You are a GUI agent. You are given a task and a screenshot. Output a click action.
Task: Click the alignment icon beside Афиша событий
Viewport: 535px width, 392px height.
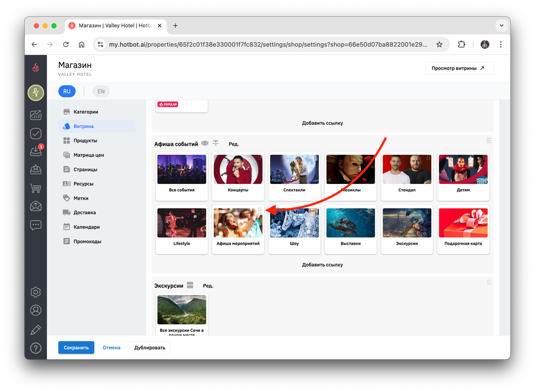216,143
